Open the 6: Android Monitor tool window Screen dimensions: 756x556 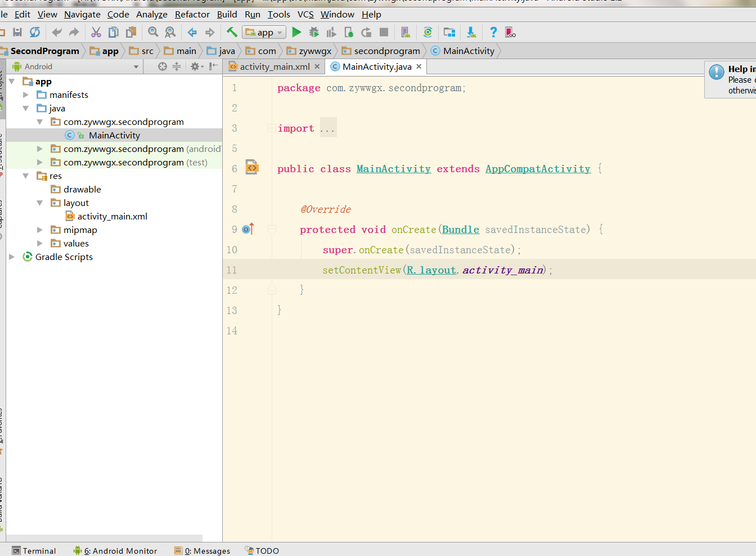115,551
